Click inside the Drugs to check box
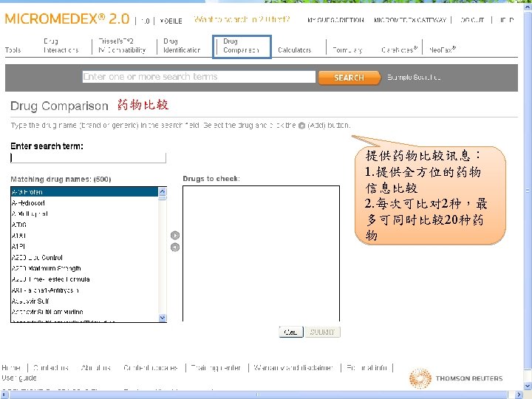Screen dimensions: 532x399 261,253
